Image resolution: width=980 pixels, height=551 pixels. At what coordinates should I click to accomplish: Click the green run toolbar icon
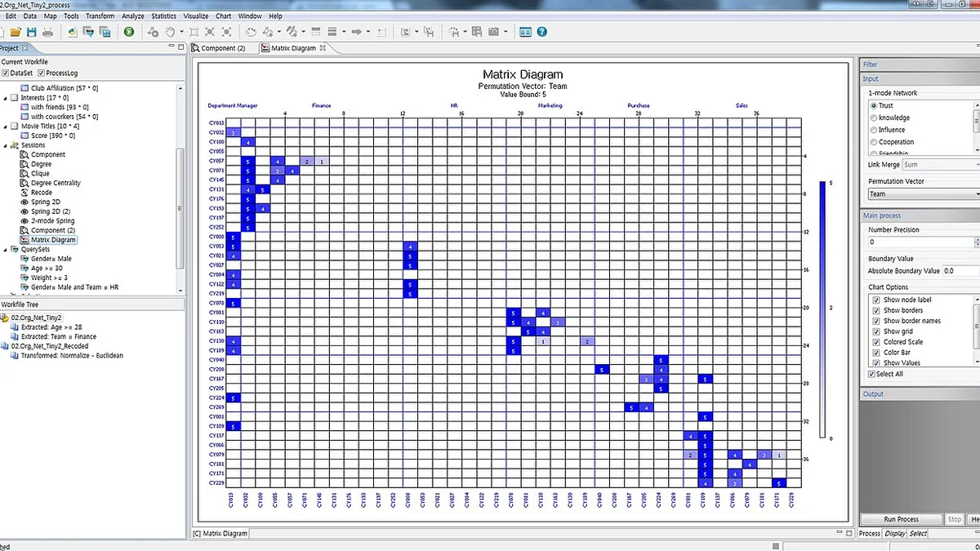click(x=129, y=32)
